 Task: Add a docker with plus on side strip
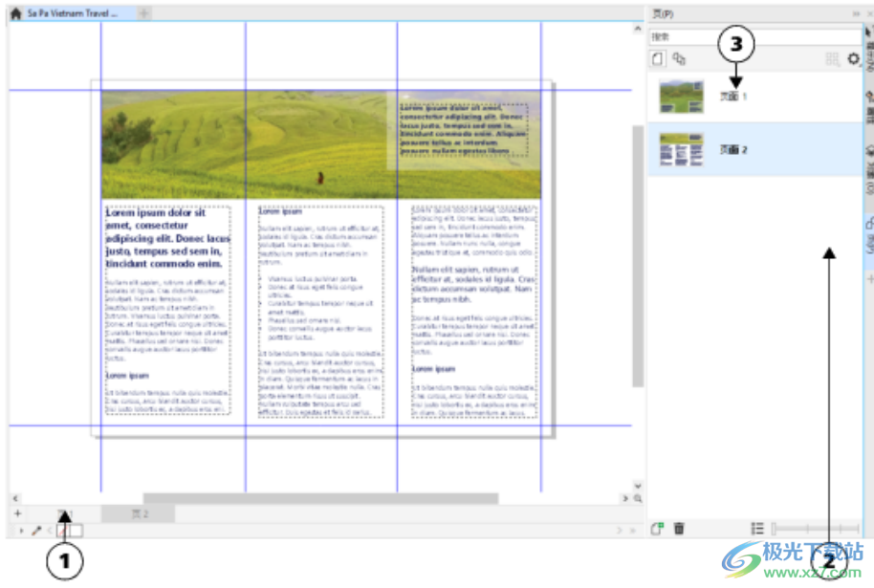[x=869, y=278]
